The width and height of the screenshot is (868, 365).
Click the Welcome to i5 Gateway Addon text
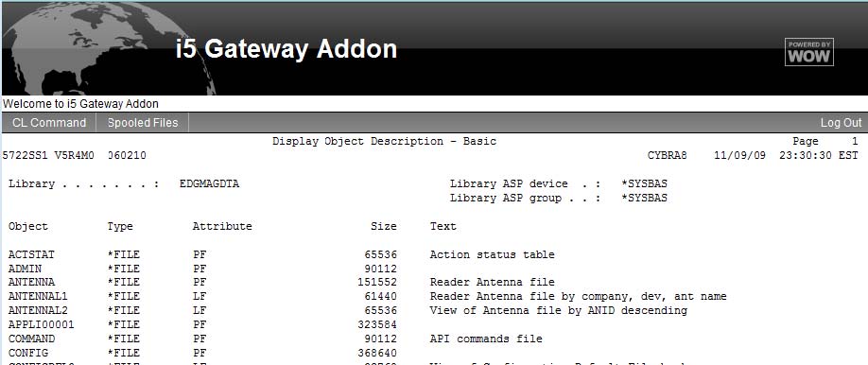click(x=80, y=104)
